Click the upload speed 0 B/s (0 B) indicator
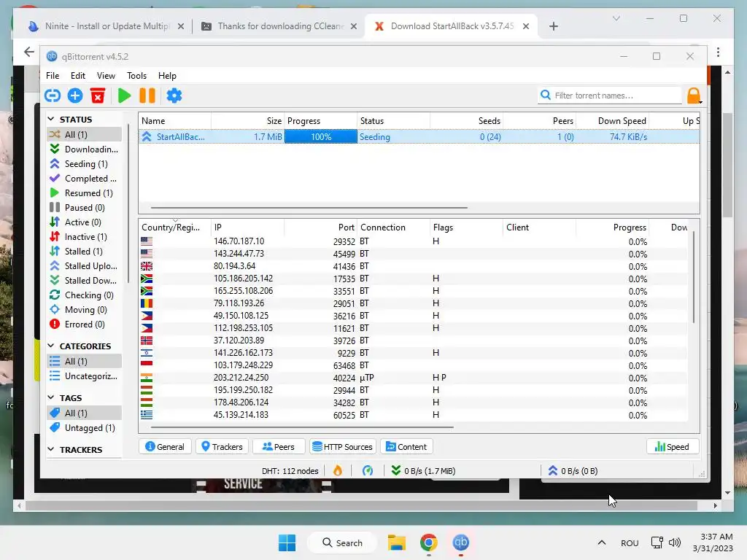 pos(573,471)
